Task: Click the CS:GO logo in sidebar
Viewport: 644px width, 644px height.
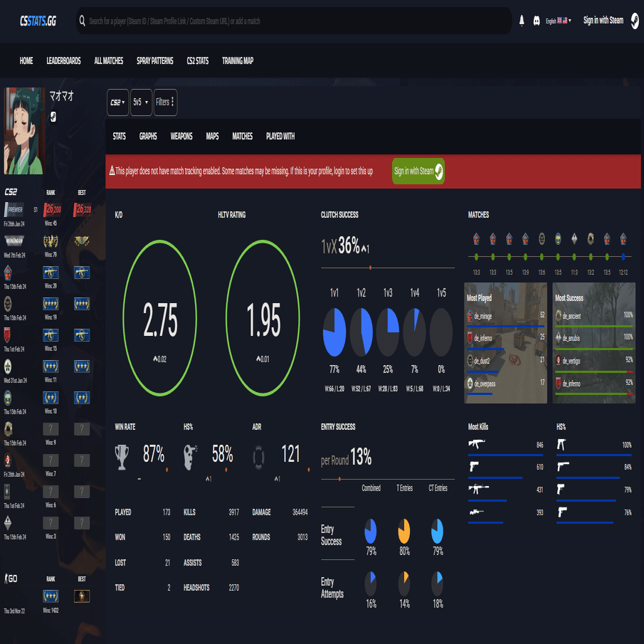Action: point(11,579)
